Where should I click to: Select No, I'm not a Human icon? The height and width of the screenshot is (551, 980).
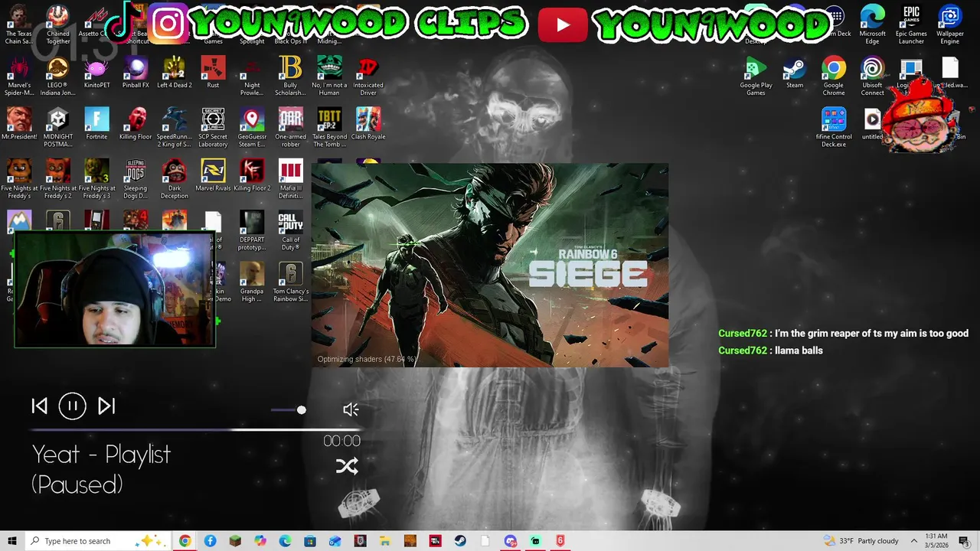pyautogui.click(x=329, y=77)
